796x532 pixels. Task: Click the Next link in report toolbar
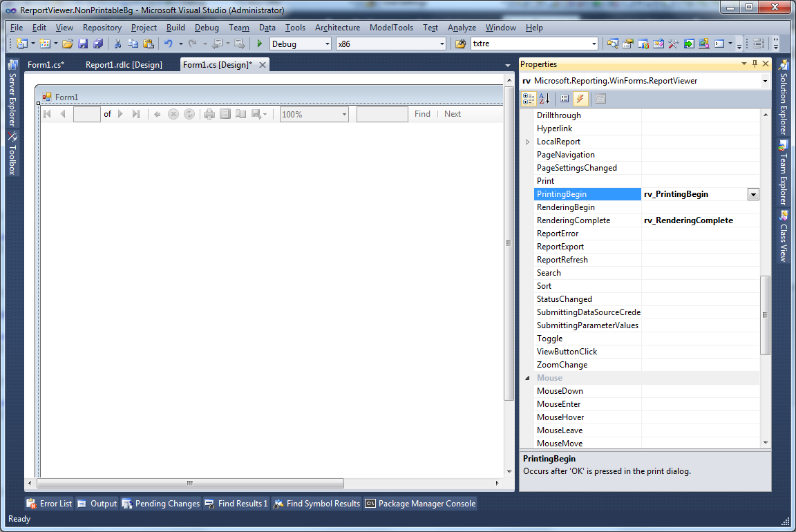453,114
